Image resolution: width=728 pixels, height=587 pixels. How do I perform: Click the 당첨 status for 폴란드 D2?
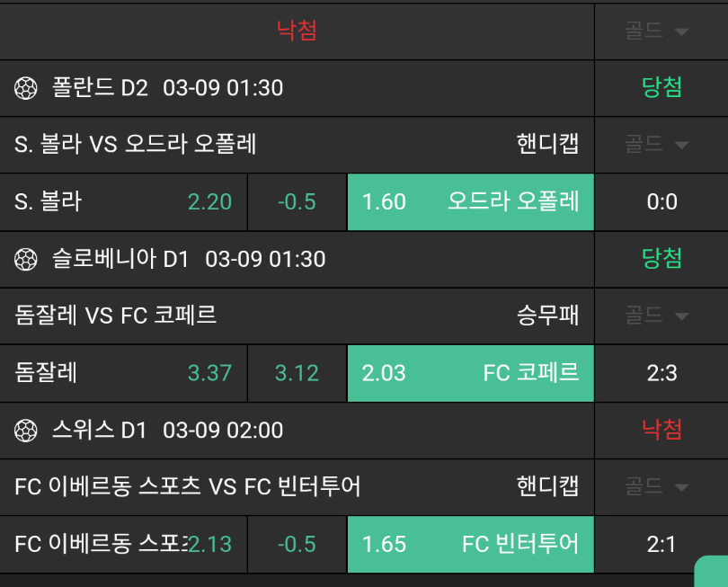point(661,87)
